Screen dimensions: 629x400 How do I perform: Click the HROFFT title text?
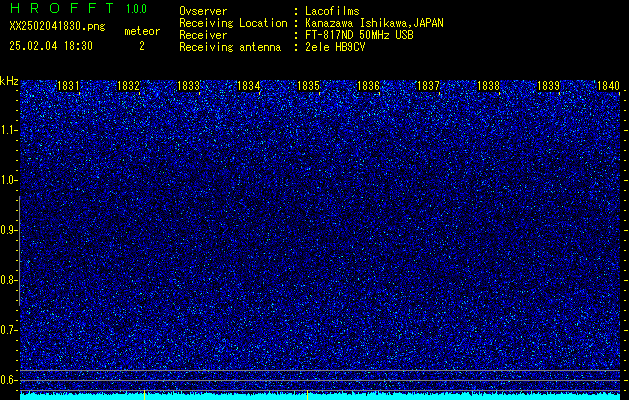(62, 8)
